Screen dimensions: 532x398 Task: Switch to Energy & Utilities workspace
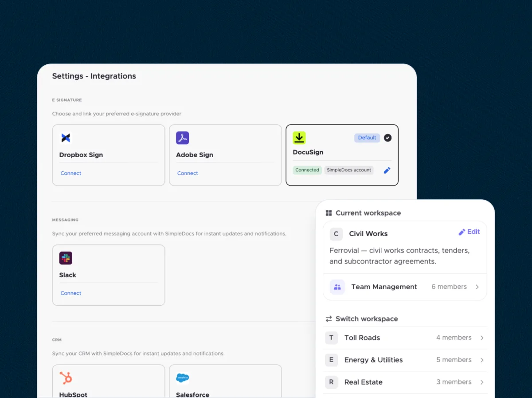(x=405, y=360)
